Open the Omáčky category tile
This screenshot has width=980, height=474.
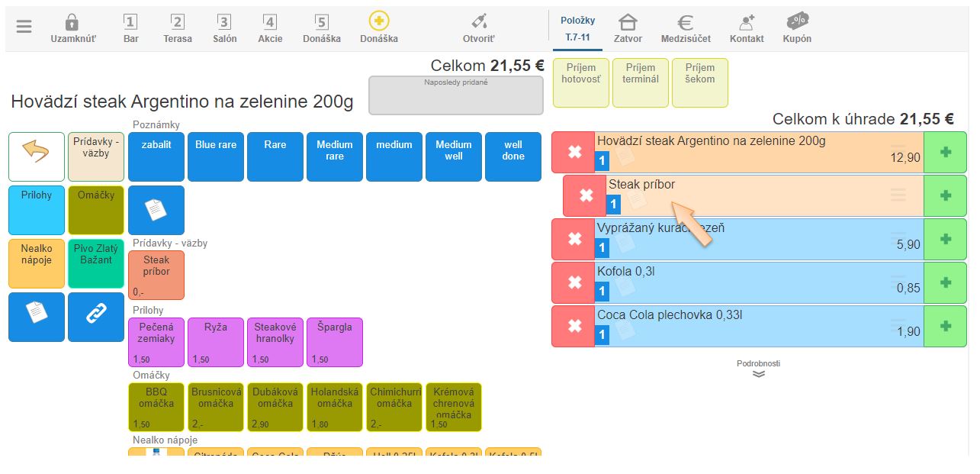point(95,210)
